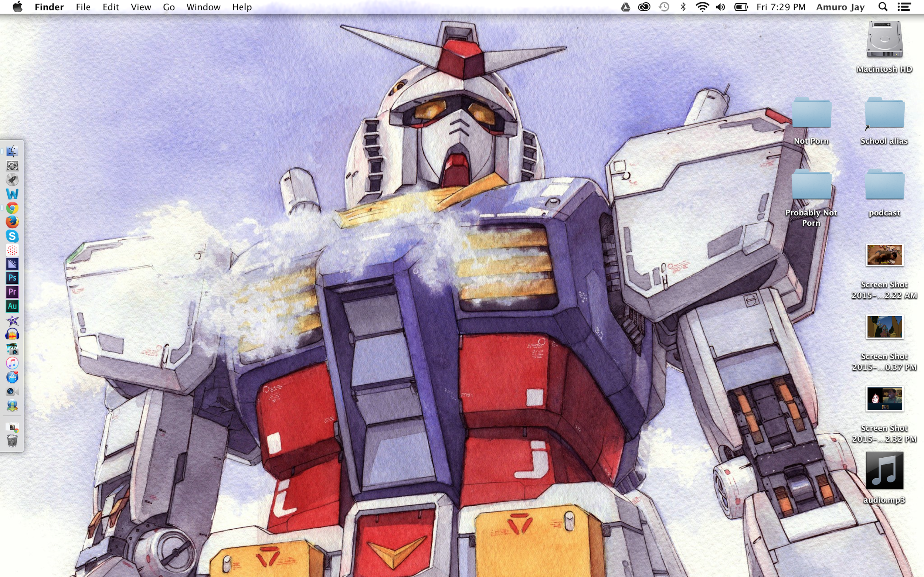
Task: Launch Firefox from the Dock
Action: coord(12,222)
